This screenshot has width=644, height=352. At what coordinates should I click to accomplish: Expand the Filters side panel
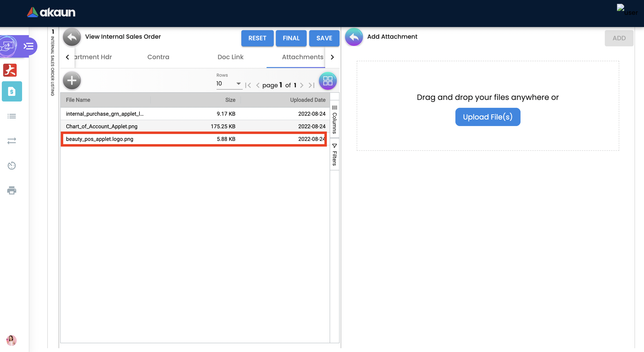(334, 155)
